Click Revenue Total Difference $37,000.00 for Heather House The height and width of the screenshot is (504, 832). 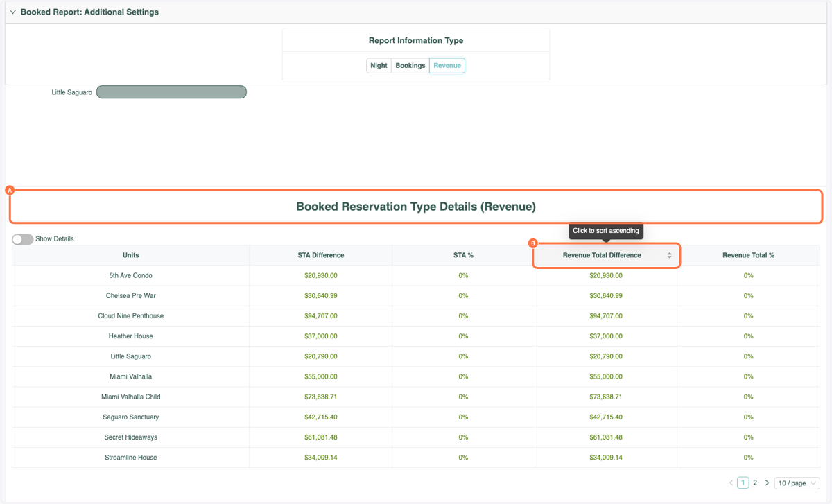(606, 336)
